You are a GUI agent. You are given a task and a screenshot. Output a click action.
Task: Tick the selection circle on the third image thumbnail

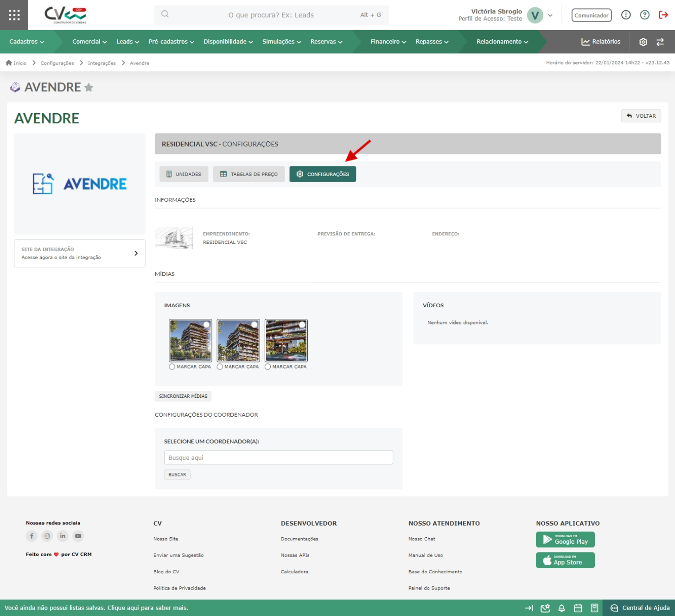(302, 324)
